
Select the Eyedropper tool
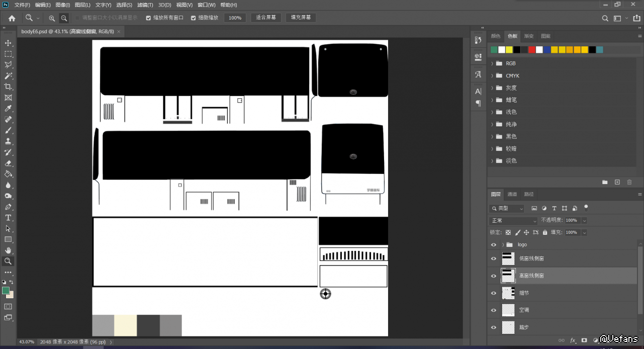[8, 109]
